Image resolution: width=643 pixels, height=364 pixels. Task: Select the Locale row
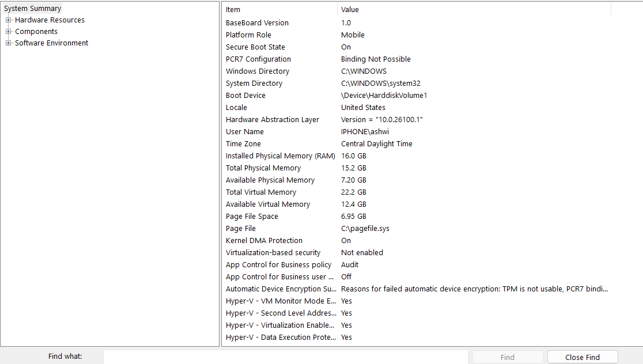click(417, 107)
